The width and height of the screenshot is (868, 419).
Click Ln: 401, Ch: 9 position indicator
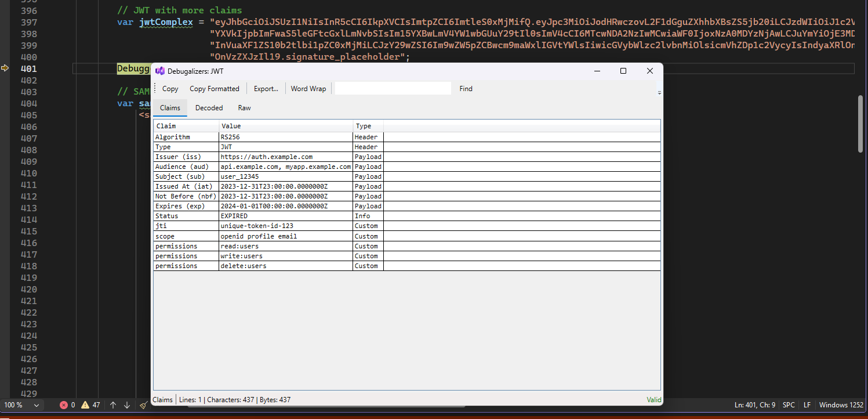point(755,405)
